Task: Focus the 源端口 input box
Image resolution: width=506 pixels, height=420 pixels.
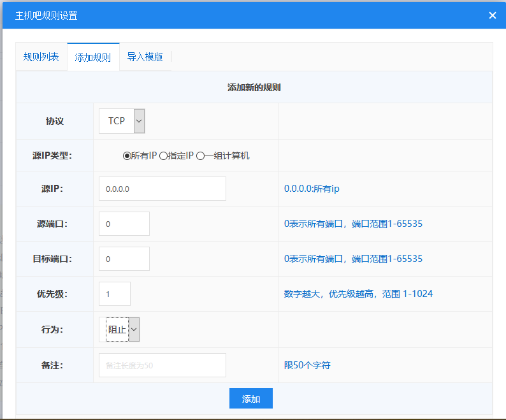Action: 124,224
